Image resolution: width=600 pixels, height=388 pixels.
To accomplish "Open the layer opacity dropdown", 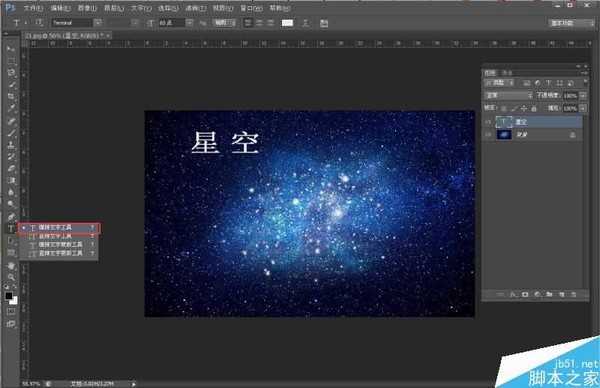I will [x=583, y=95].
